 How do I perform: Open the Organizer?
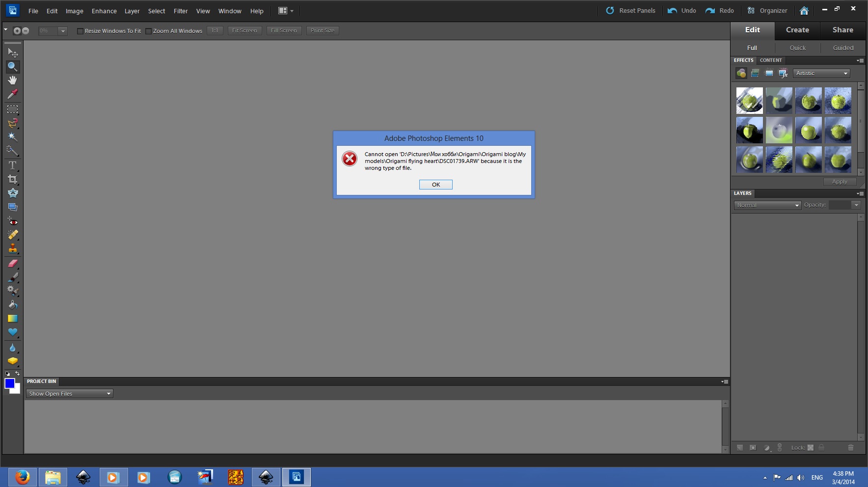point(767,10)
